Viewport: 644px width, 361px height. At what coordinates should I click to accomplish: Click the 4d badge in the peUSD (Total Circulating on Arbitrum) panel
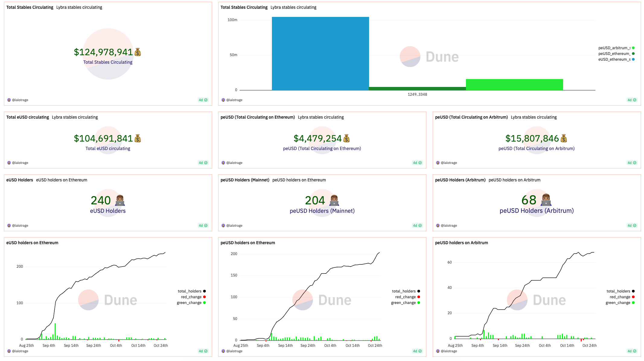click(x=632, y=163)
